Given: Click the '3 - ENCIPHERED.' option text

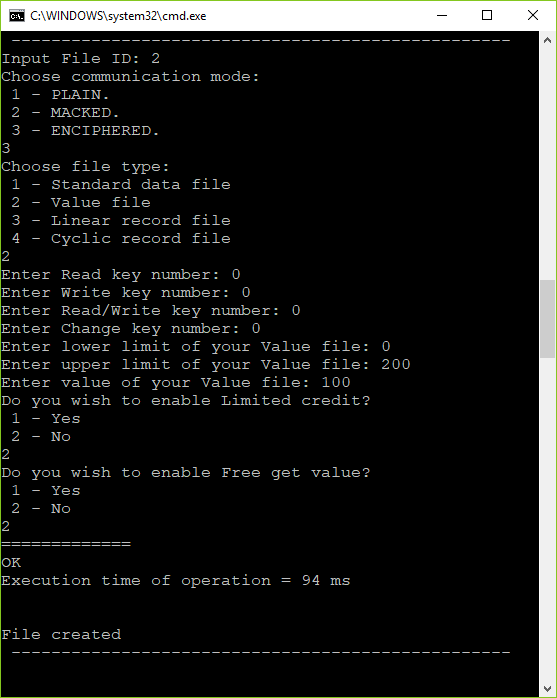Looking at the screenshot, I should click(x=85, y=130).
